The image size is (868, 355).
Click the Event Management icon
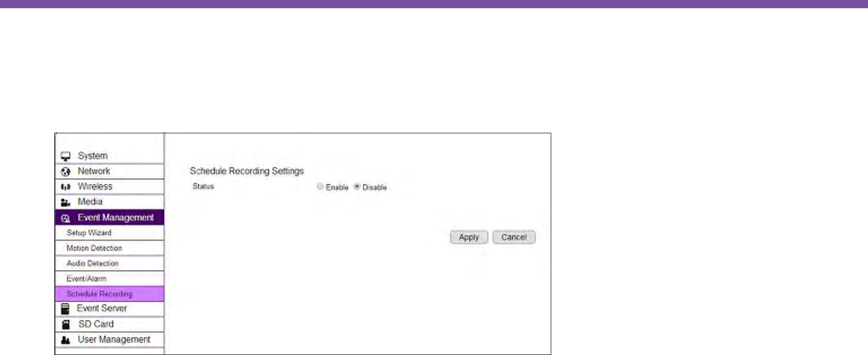66,218
